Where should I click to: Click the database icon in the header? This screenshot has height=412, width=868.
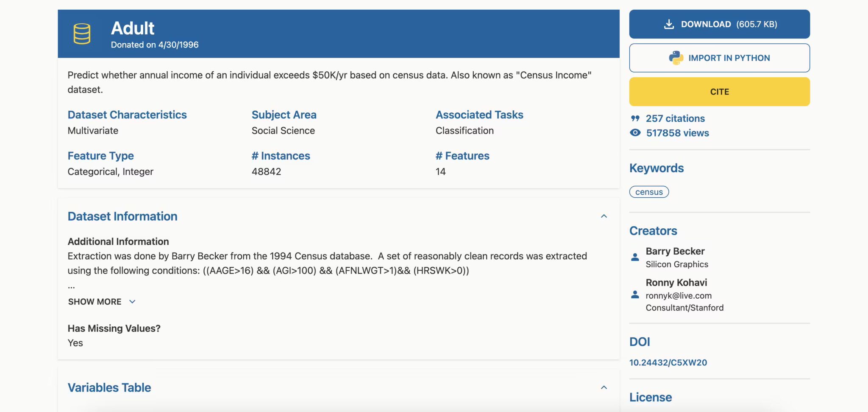coord(82,34)
